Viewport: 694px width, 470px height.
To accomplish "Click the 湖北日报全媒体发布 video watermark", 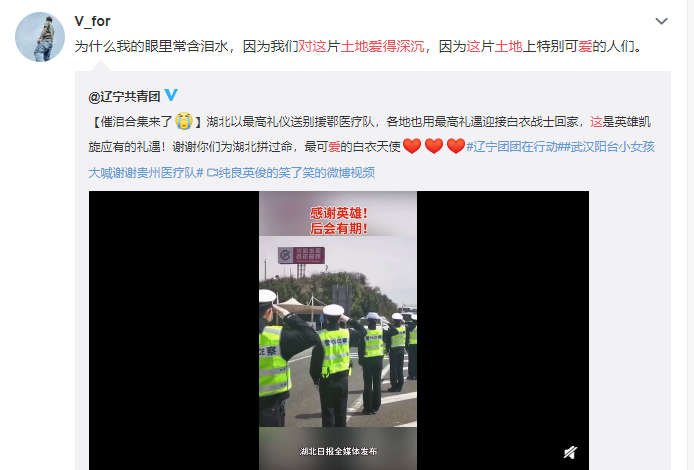I will click(338, 451).
